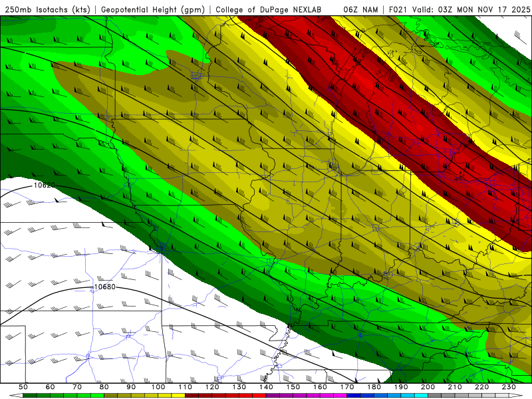Screen dimensions: 532x399
Task: Click the 120 value on the color scale
Action: coord(212,387)
